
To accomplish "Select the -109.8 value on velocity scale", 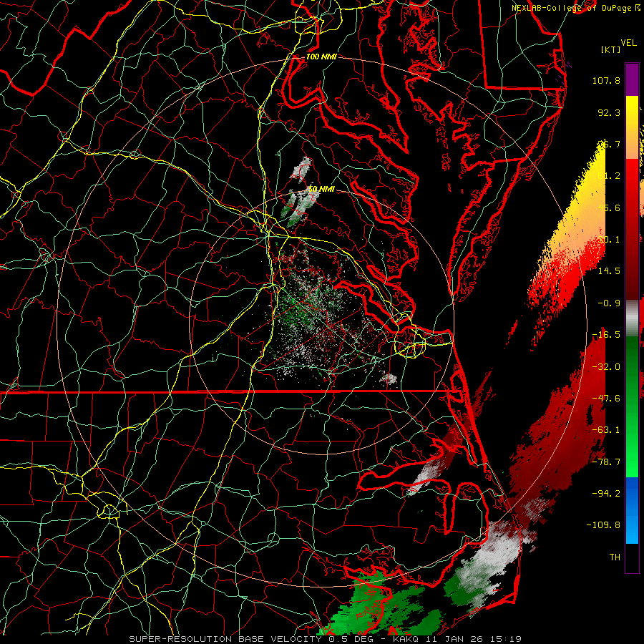I will tap(603, 525).
